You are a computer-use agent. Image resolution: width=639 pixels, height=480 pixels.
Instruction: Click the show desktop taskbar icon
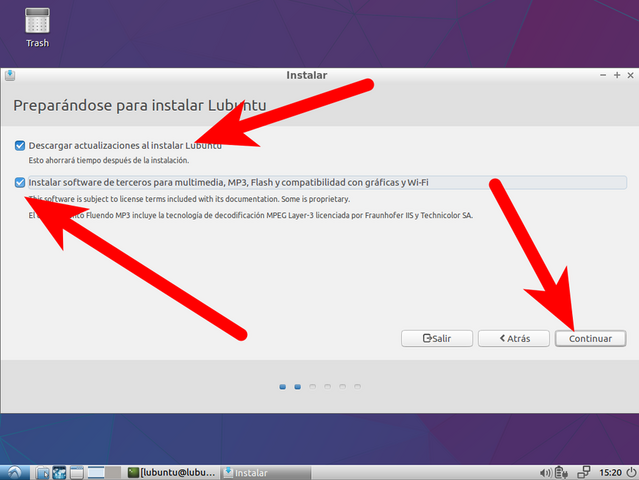[76, 473]
